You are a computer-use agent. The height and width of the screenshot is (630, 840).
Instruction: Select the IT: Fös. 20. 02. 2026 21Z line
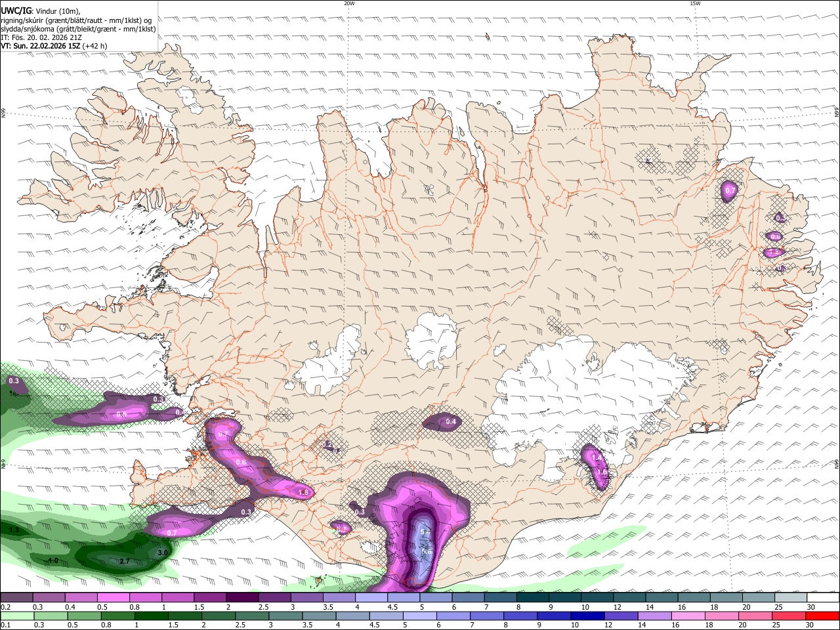41,37
